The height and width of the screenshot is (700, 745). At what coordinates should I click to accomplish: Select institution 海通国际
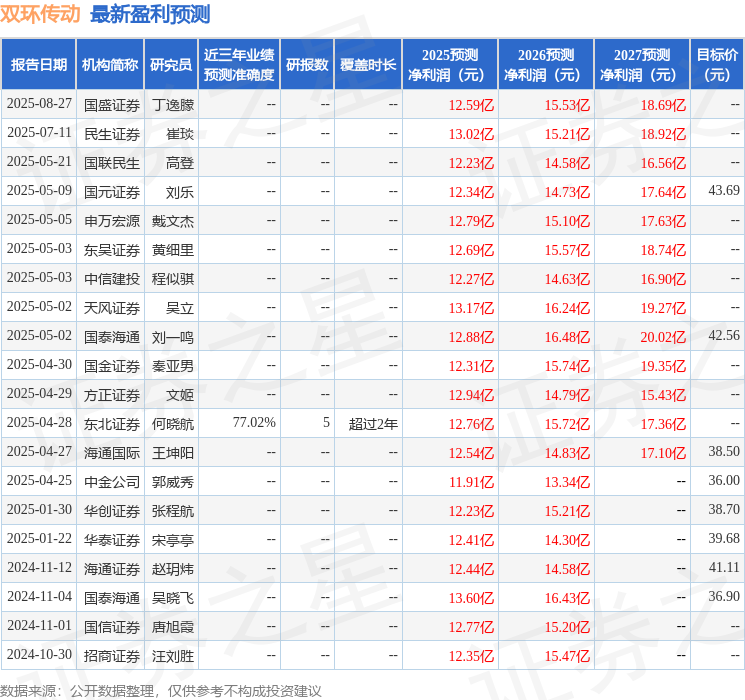[112, 453]
